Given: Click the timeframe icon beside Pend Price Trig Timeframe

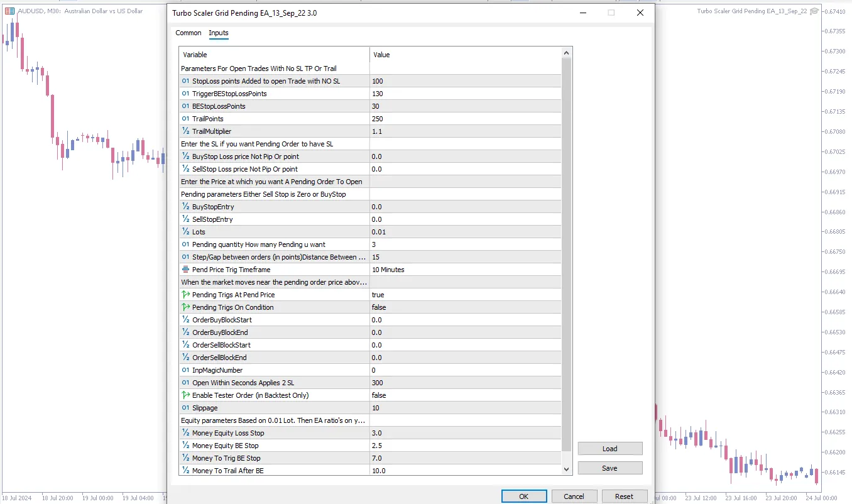Looking at the screenshot, I should point(185,270).
